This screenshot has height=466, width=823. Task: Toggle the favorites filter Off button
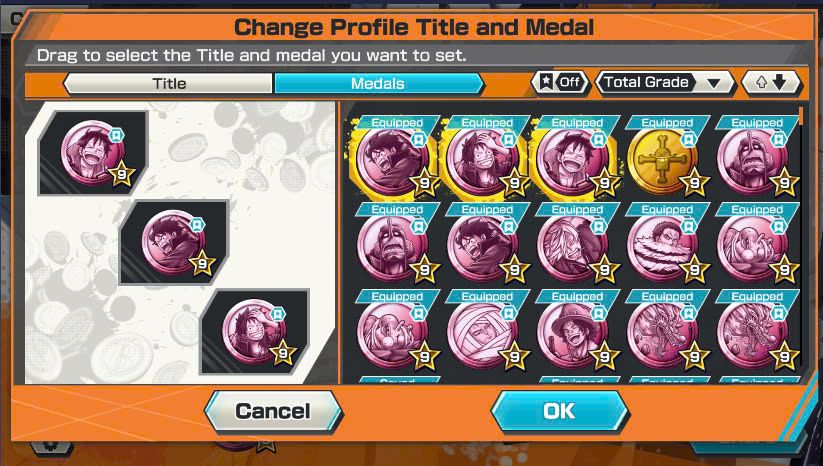(x=560, y=82)
